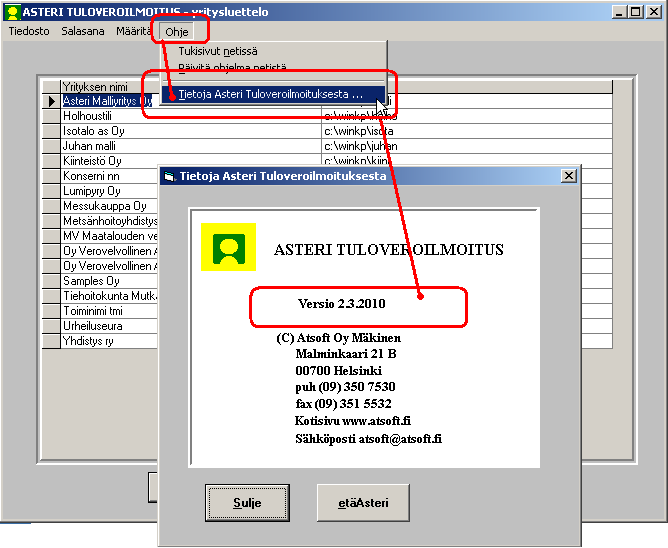
Task: Click the Sähköposti atsoft@atsoft.fi line
Action: 369,438
